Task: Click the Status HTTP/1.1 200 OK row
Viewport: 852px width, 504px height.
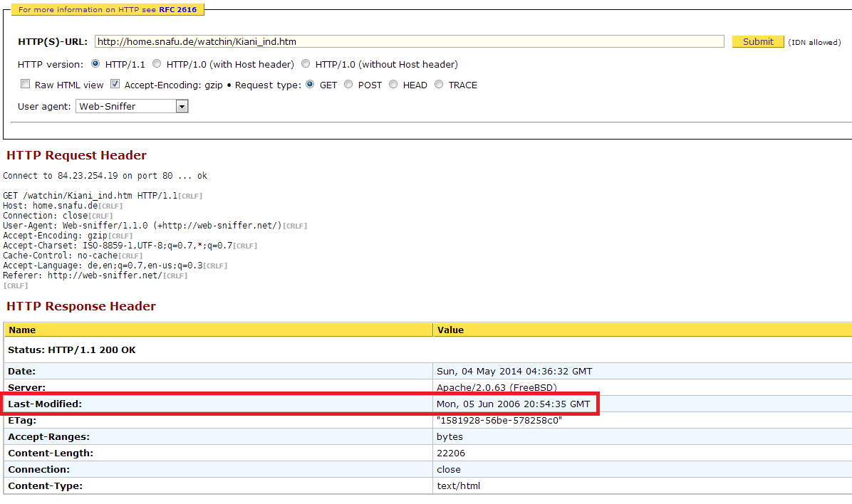Action: coord(428,350)
